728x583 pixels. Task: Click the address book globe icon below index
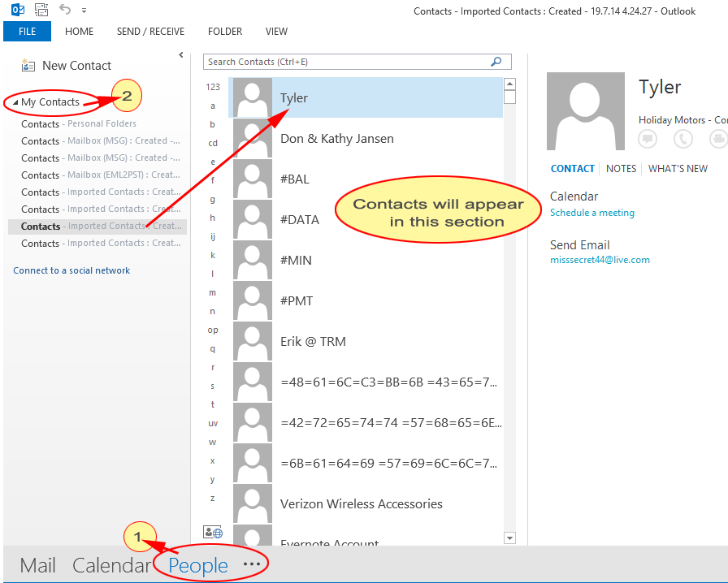(x=213, y=532)
